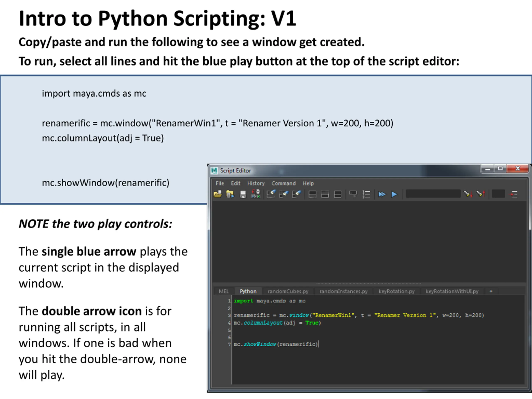This screenshot has height=399, width=532.
Task: Click the slide title 'Intro to Python Scripting: V1'
Action: [x=158, y=18]
